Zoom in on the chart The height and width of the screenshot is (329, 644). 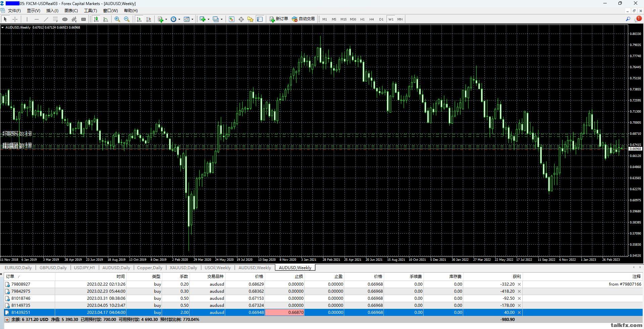click(x=117, y=19)
